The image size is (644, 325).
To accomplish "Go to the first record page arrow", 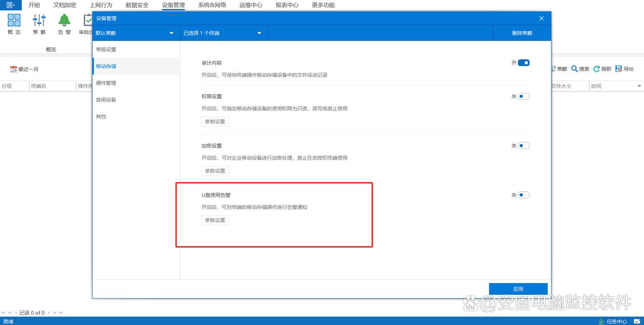I will pos(3,313).
